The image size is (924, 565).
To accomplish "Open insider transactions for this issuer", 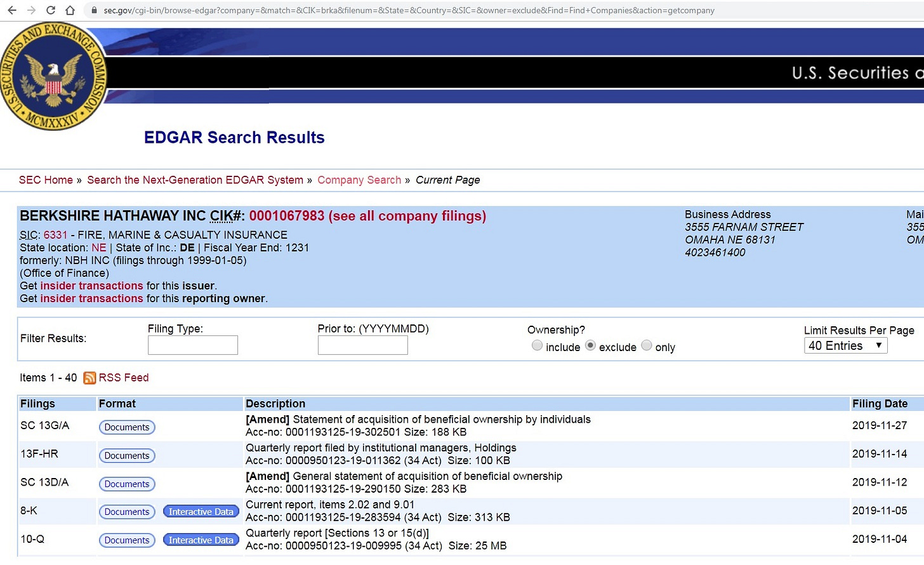I will click(91, 286).
